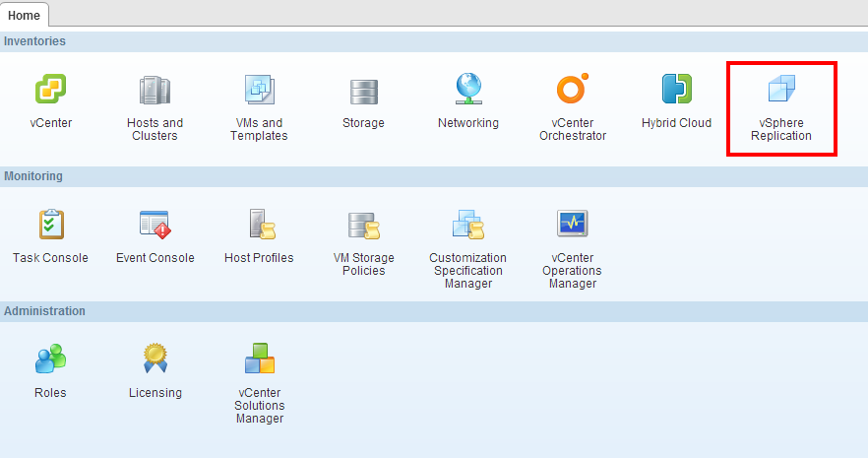868x458 pixels.
Task: Click the 'Host Profiles' label
Action: pos(259,257)
